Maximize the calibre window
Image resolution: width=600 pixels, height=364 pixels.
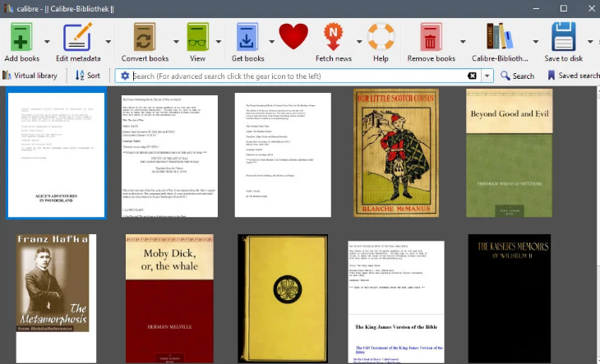(564, 8)
